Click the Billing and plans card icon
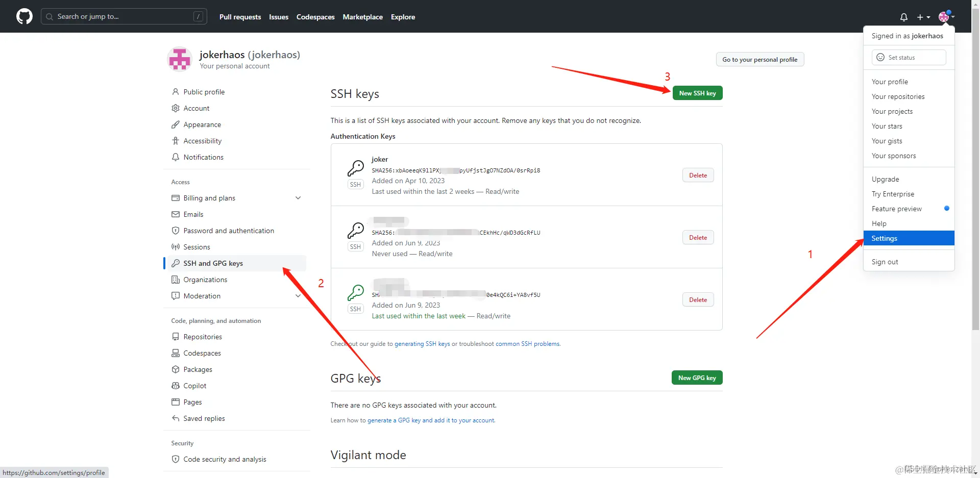 point(176,198)
